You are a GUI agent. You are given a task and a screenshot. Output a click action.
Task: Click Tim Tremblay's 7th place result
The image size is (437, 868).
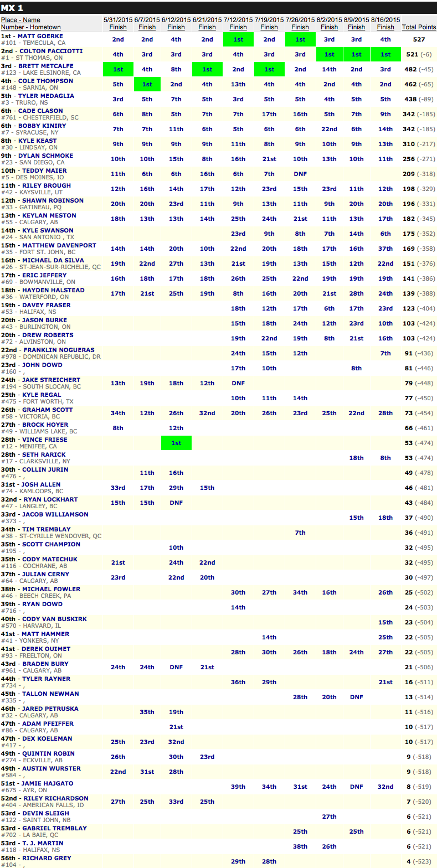300,533
